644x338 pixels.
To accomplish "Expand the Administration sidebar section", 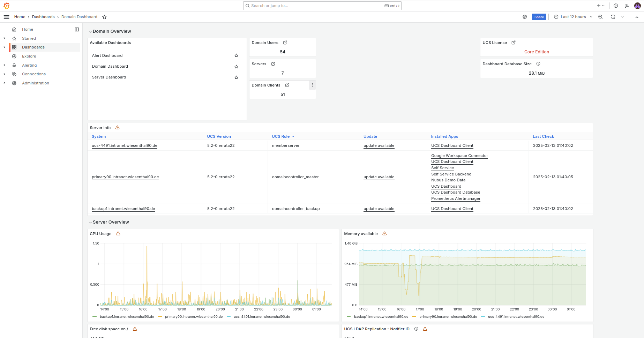I will pos(4,83).
